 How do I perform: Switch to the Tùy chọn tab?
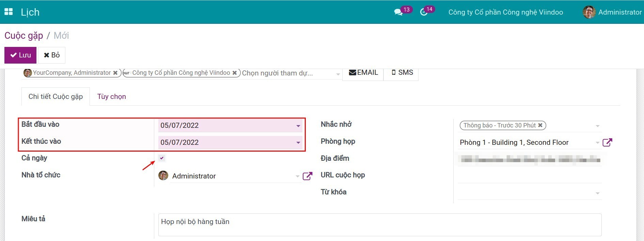(111, 97)
